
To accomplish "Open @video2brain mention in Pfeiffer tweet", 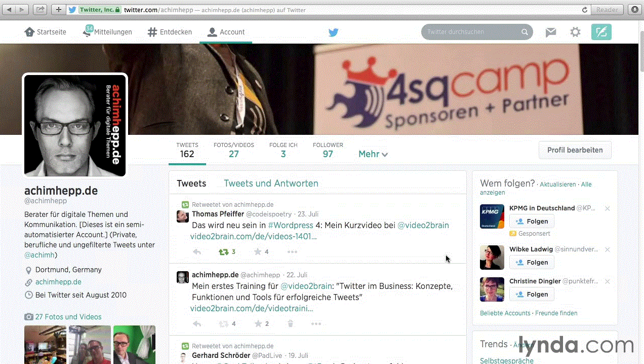I will (423, 225).
